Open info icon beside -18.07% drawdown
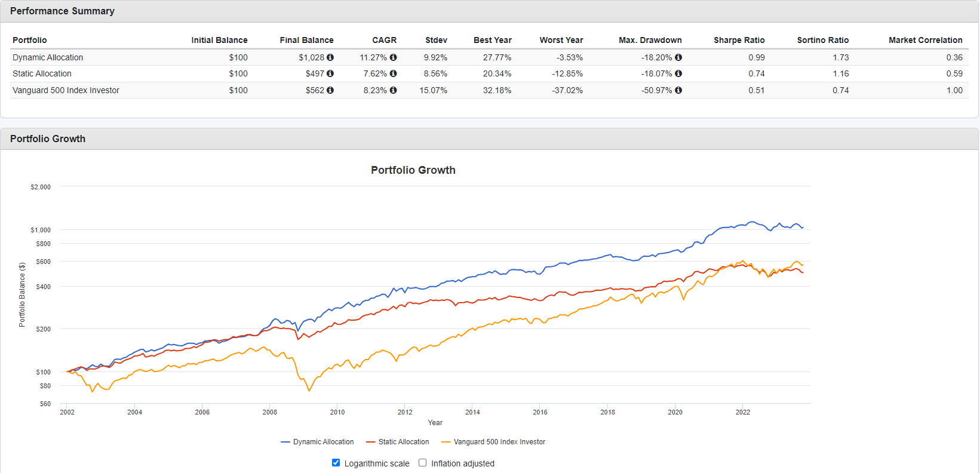 tap(678, 73)
